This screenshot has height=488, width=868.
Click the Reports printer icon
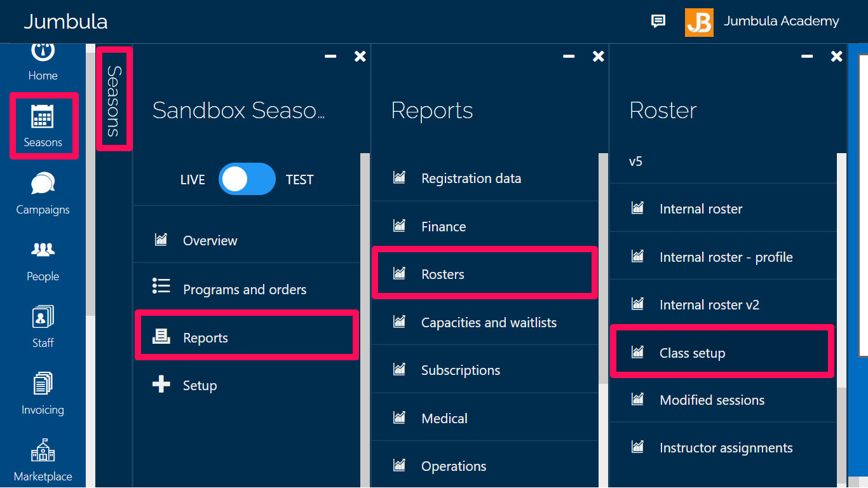point(161,336)
